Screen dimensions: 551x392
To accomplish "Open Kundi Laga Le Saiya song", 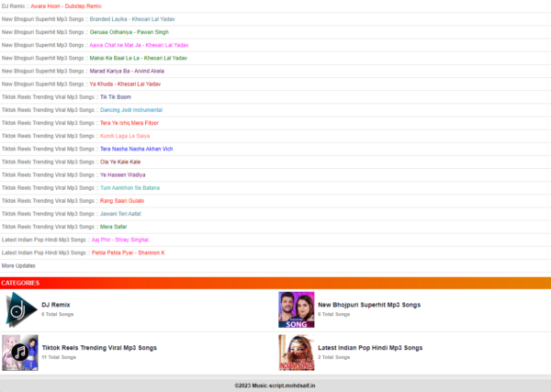I will pyautogui.click(x=125, y=136).
